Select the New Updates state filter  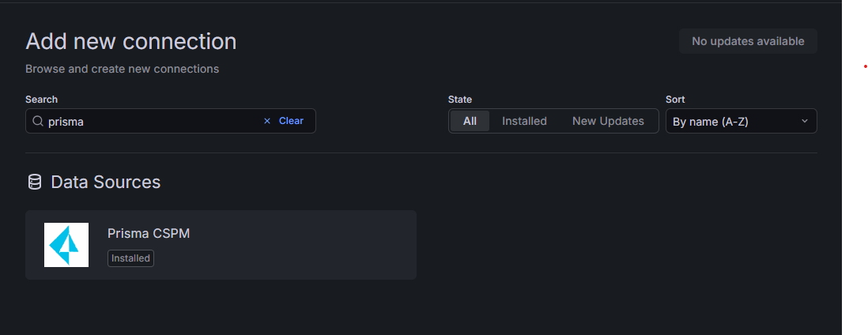(x=608, y=121)
